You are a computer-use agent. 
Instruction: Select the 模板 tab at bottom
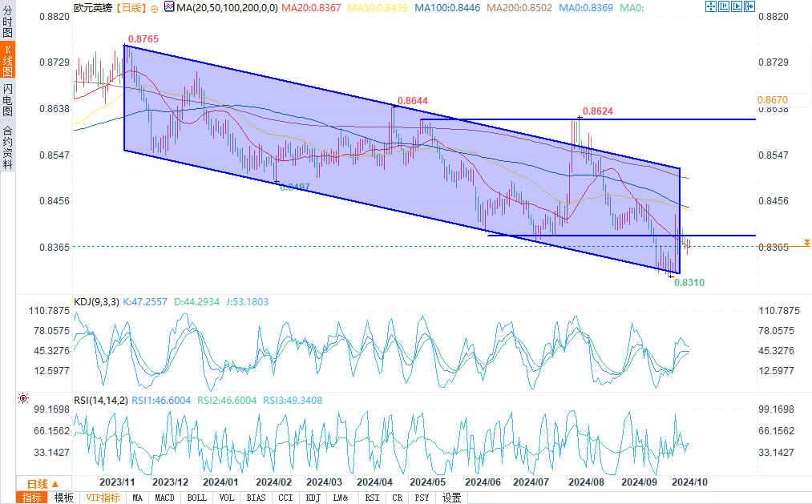click(63, 498)
